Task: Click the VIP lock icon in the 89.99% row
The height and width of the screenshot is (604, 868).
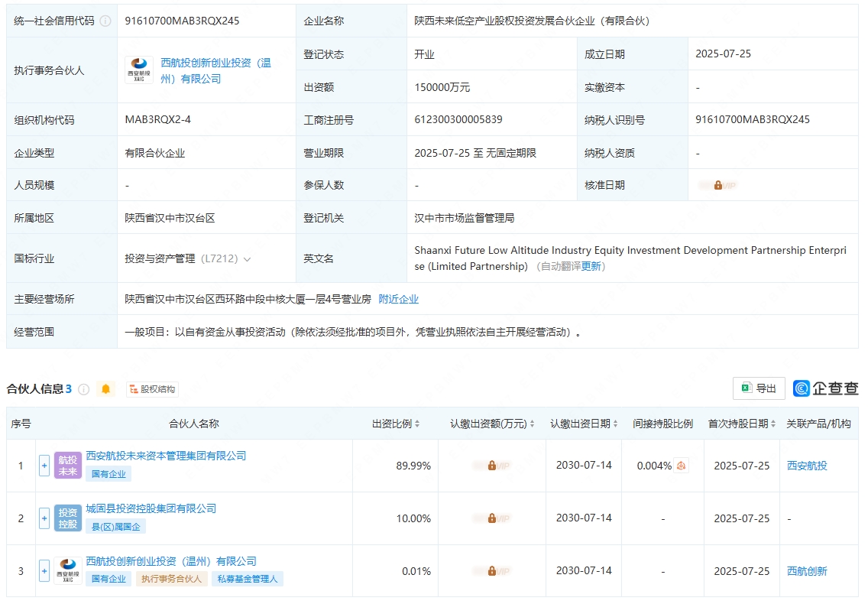Action: point(491,466)
